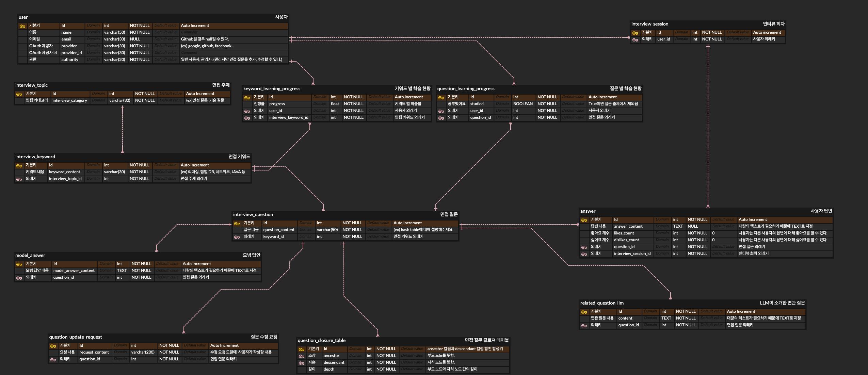
Task: Select the related_question_llm table title
Action: click(x=602, y=303)
